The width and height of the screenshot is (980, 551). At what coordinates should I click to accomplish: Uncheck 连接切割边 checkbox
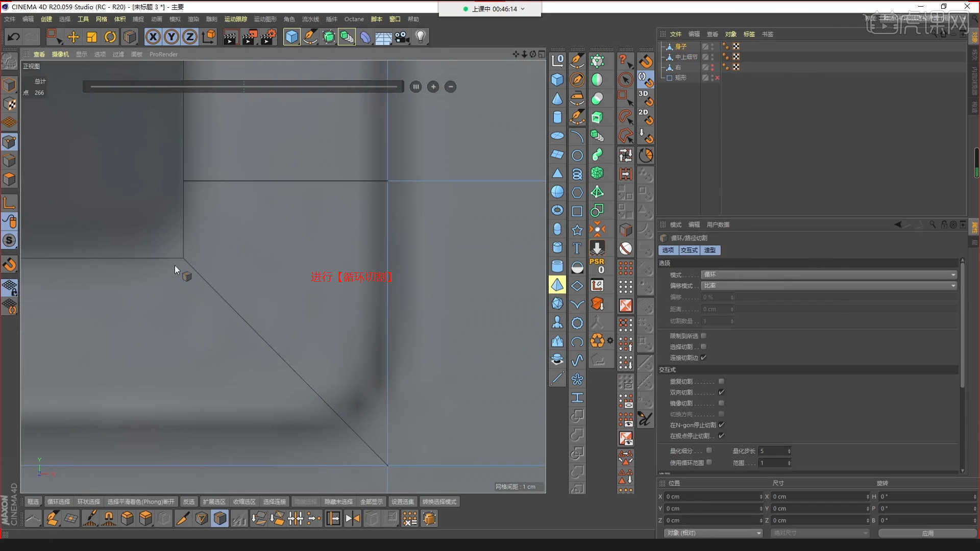[x=704, y=358]
